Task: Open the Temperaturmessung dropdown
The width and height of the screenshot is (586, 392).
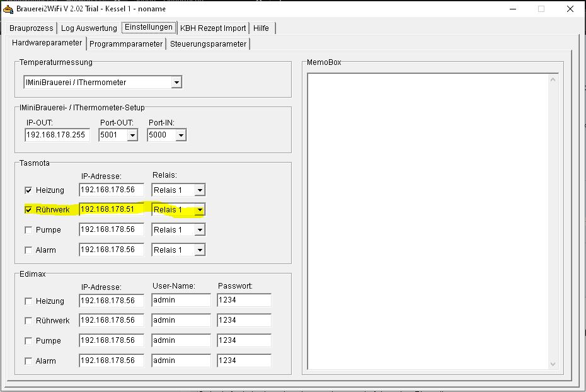Action: [176, 83]
